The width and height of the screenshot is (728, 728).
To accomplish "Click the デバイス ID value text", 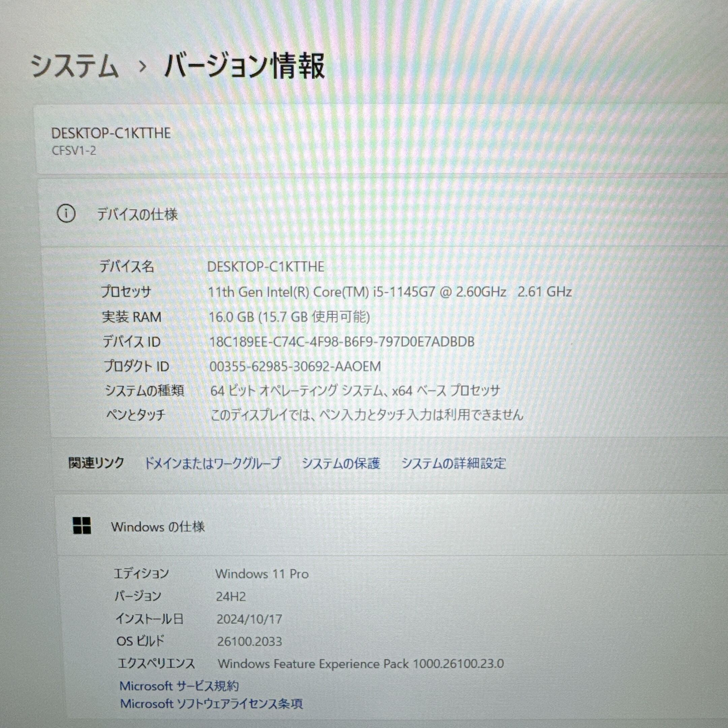I will point(342,341).
